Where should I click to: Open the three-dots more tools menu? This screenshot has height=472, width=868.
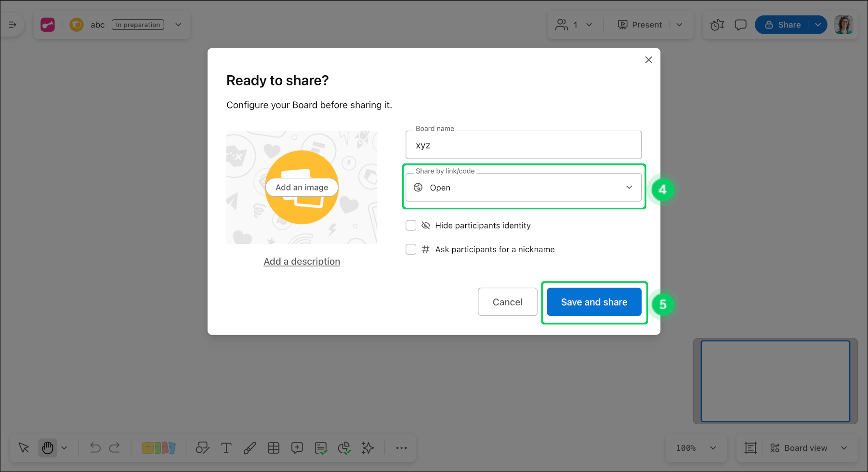pos(401,448)
